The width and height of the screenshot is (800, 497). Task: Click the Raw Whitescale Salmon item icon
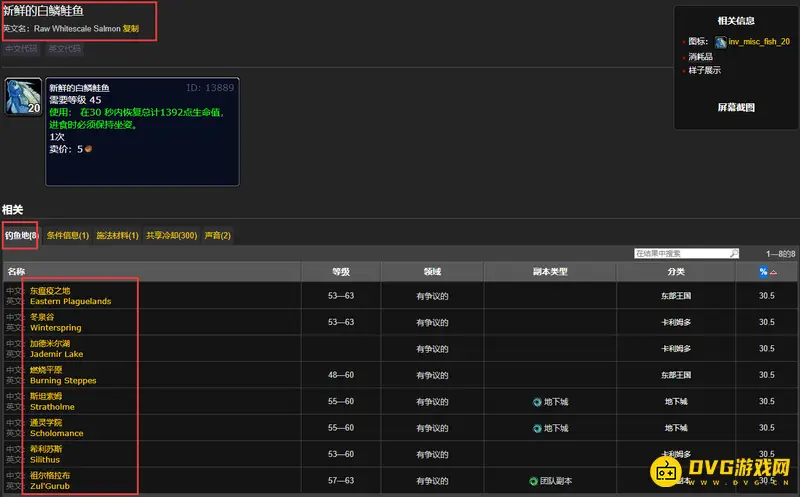(23, 96)
